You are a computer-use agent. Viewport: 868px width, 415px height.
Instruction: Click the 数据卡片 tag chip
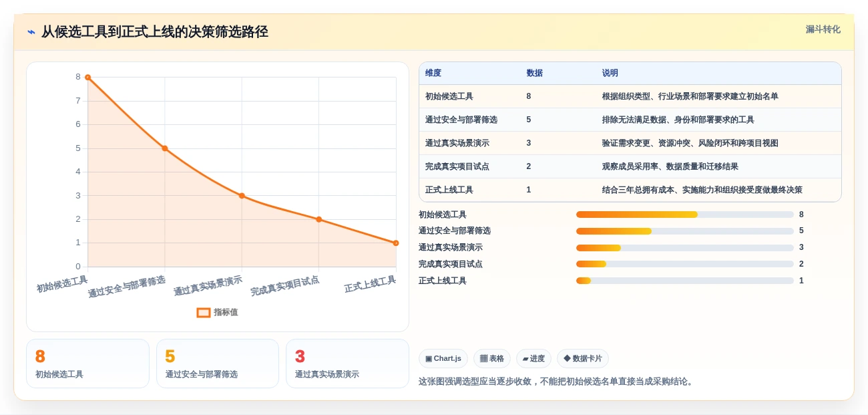(x=583, y=359)
